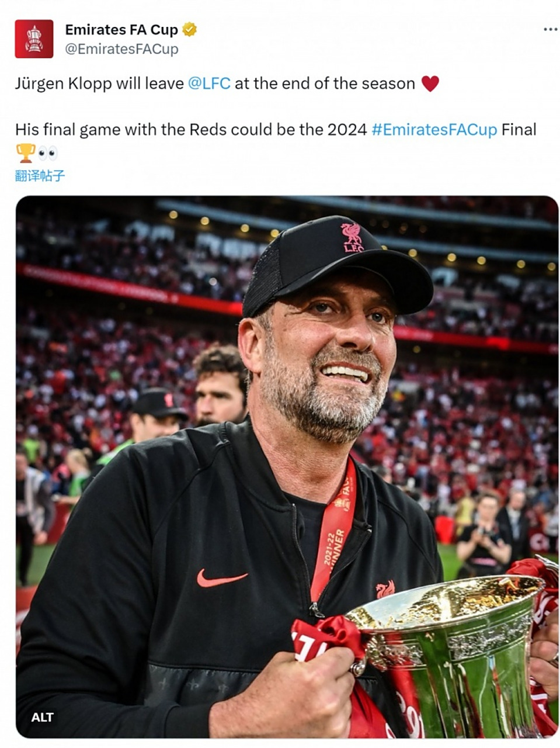The image size is (560, 748).
Task: Open the @EmiratesFACup handle link
Action: coord(121,49)
